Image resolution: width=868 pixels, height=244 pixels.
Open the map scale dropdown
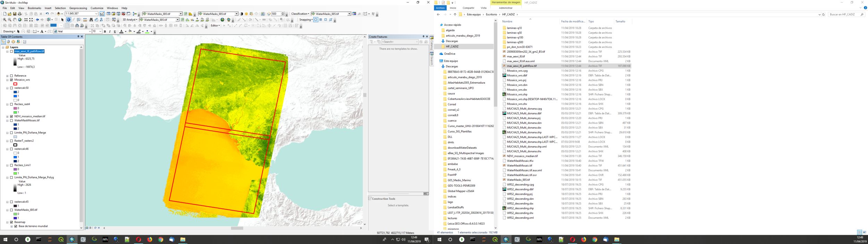tap(96, 14)
